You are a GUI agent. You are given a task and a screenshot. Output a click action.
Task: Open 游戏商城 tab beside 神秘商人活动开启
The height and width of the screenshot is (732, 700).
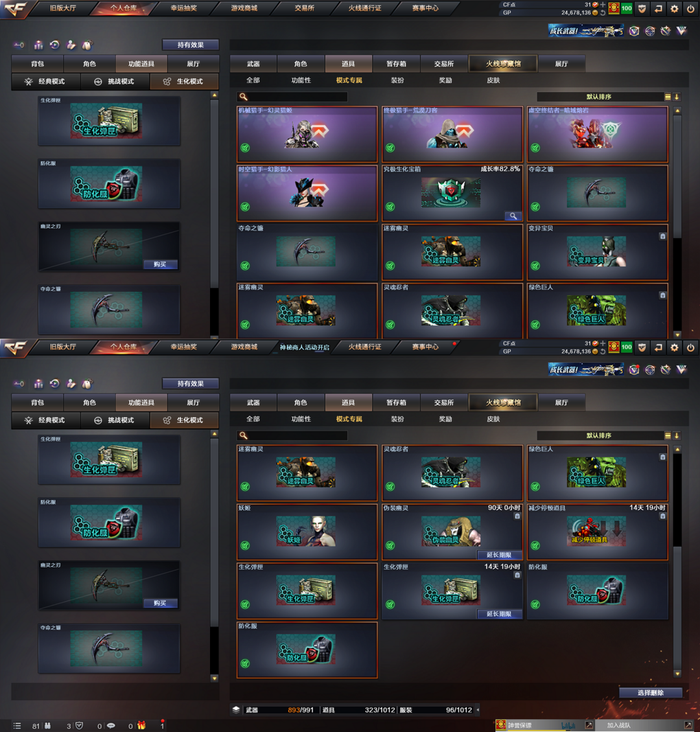(x=244, y=347)
